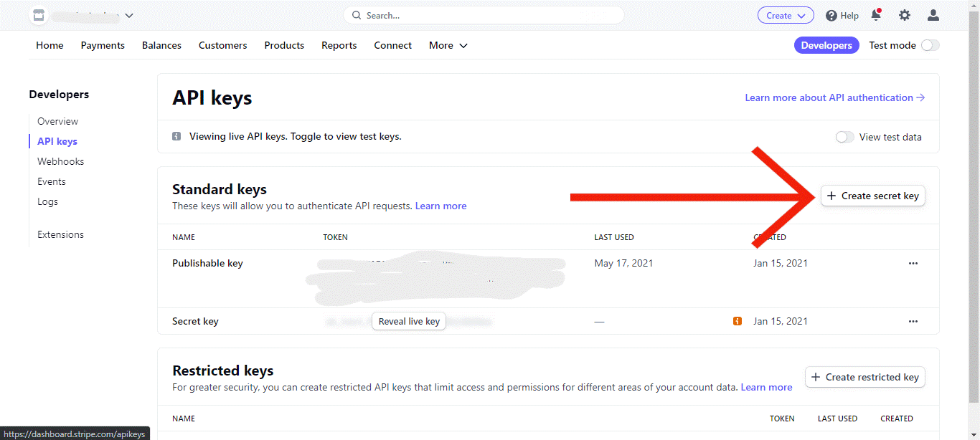
Task: Open the Help menu
Action: [x=842, y=15]
